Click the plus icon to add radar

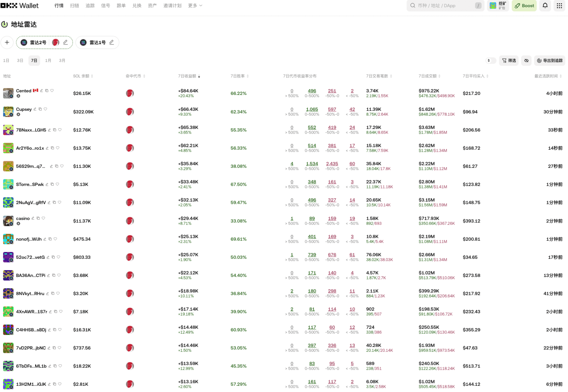tap(7, 42)
